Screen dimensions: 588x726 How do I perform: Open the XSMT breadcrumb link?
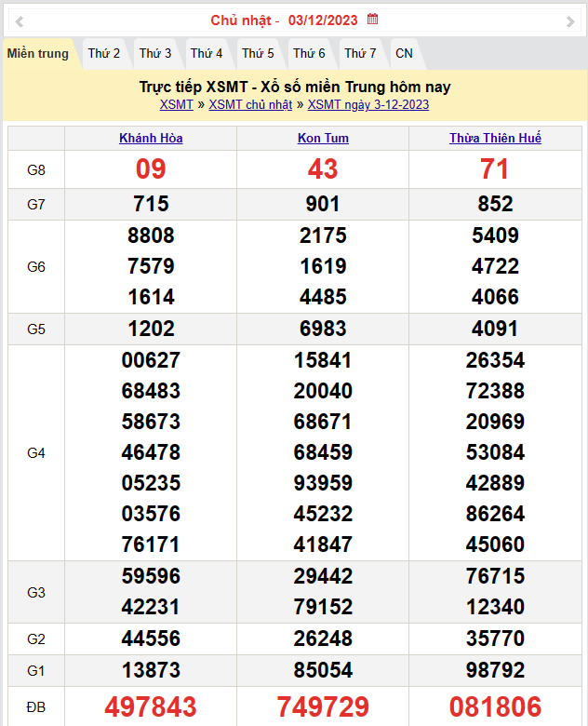tap(177, 105)
